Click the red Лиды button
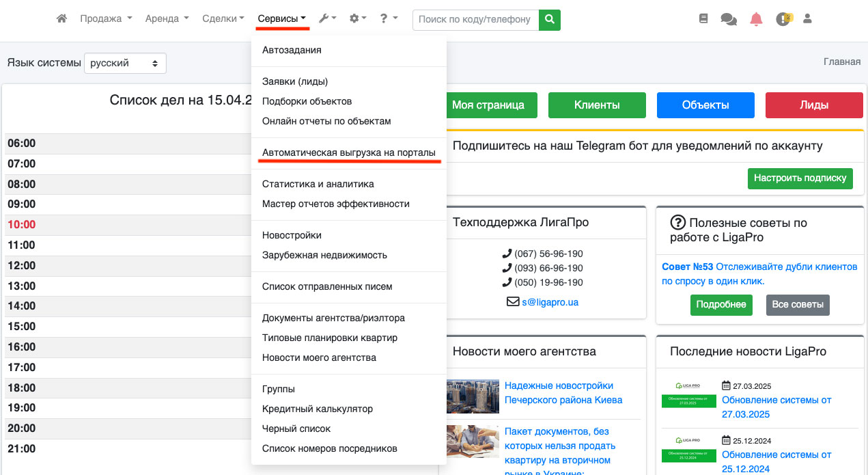Screen dimensions: 868x475 click(814, 105)
